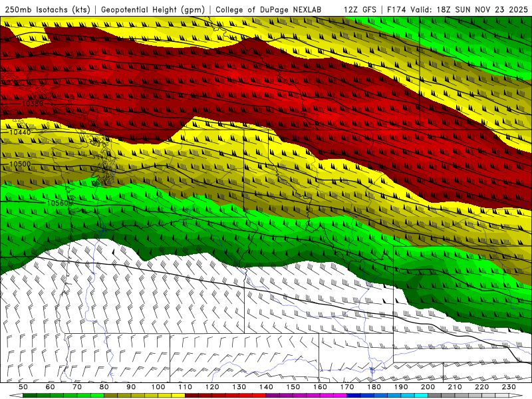Click the '250mb Isotachs (kts)' title text

click(47, 9)
